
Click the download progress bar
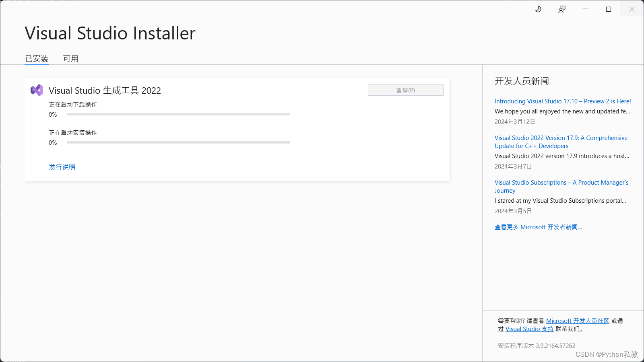(178, 114)
